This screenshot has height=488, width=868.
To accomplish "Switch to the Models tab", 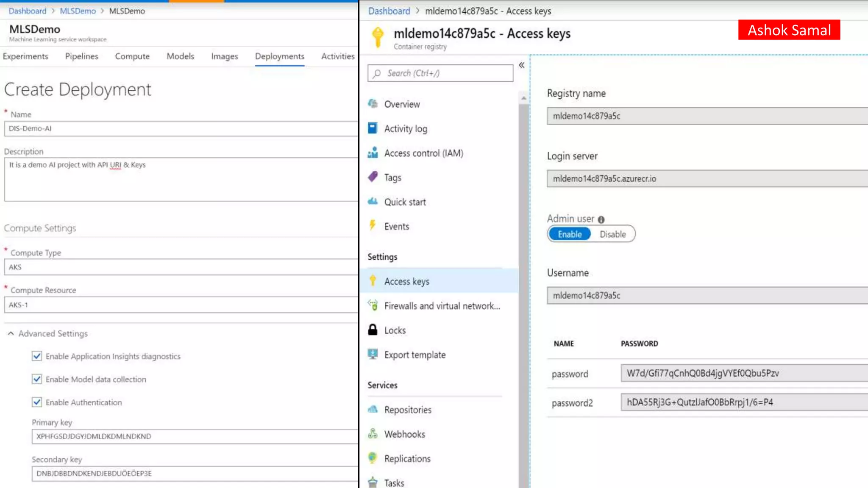I will (180, 56).
